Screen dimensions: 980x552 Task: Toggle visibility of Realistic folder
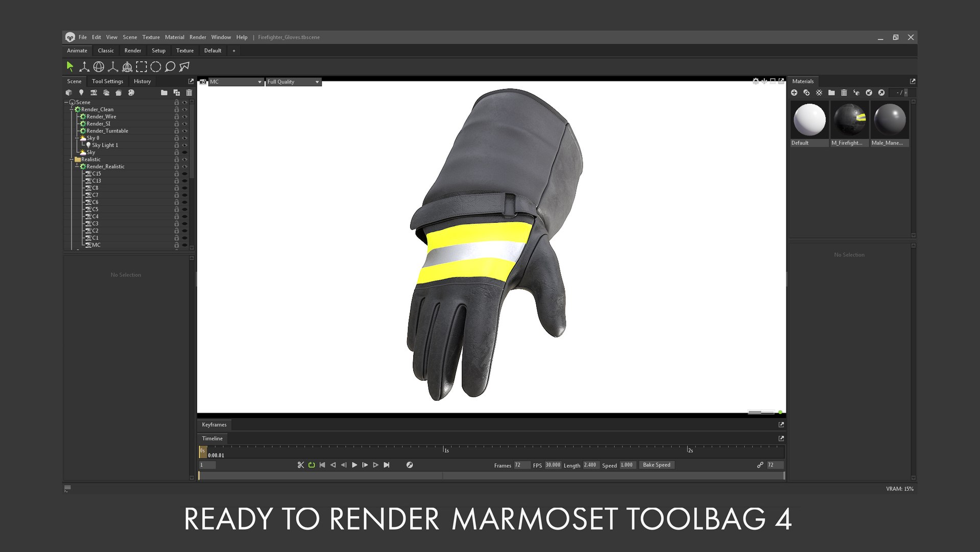tap(184, 159)
